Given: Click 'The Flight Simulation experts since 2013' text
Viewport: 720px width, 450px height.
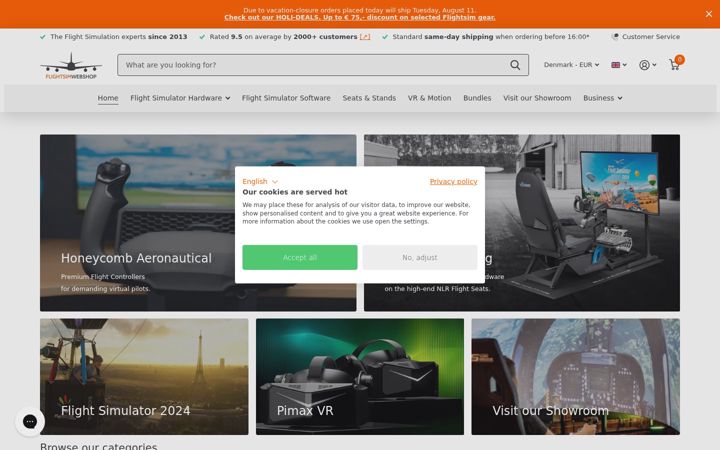Looking at the screenshot, I should tap(118, 37).
